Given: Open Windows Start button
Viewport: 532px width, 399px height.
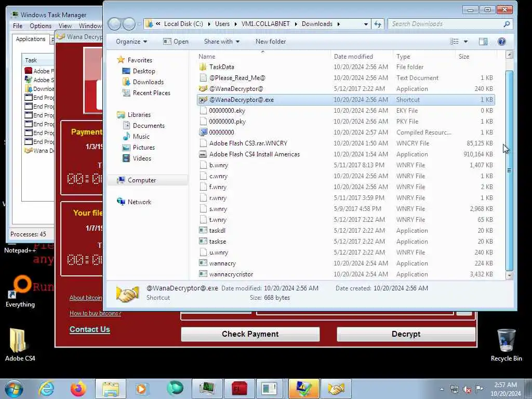Looking at the screenshot, I should coord(14,389).
